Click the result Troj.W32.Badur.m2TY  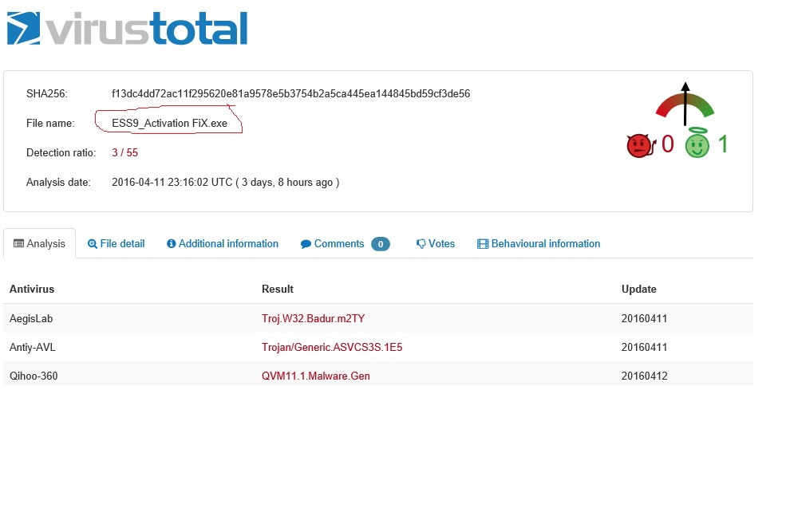coord(314,318)
